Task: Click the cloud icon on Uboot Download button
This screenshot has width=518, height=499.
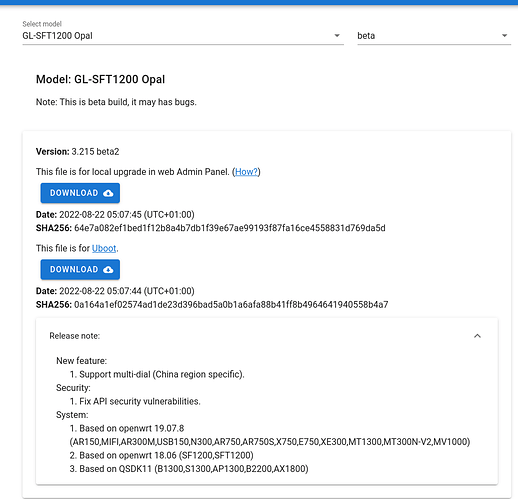Action: (108, 270)
